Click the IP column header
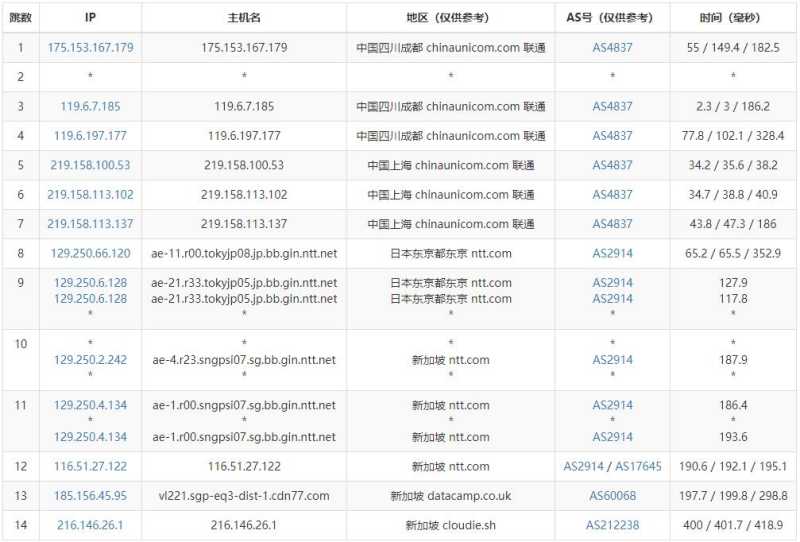The width and height of the screenshot is (800, 542). 90,18
